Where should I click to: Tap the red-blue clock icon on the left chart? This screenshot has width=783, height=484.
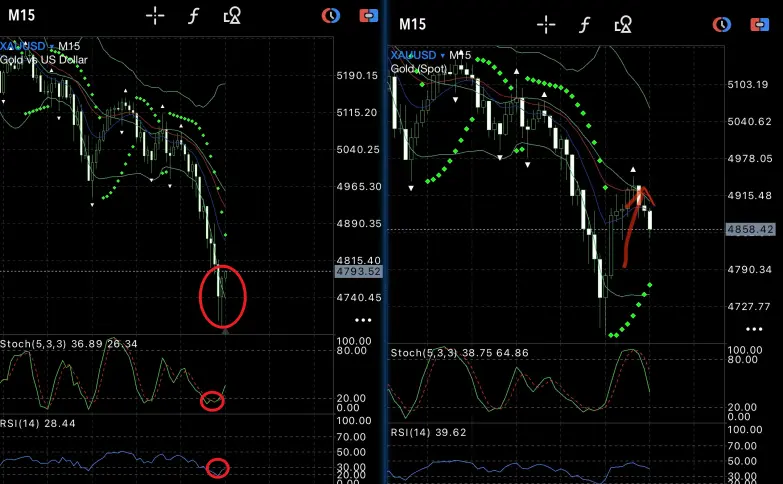[330, 15]
